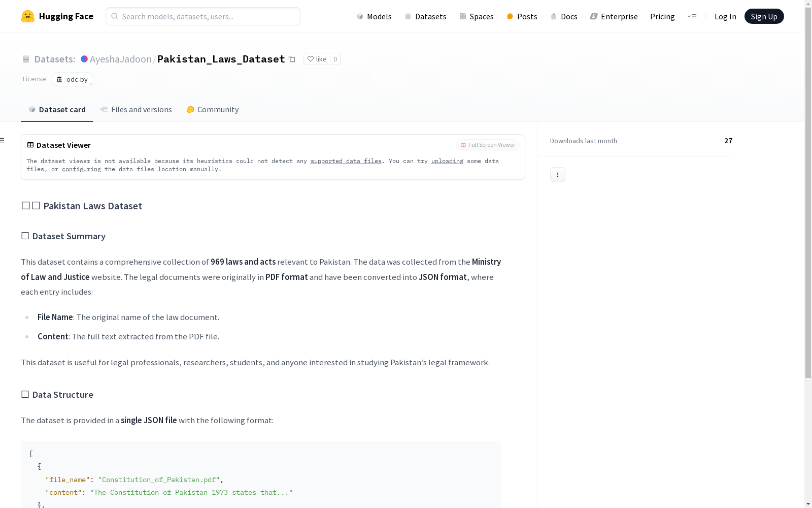Click the Log In link
Viewport: 812px width, 508px height.
coord(725,16)
